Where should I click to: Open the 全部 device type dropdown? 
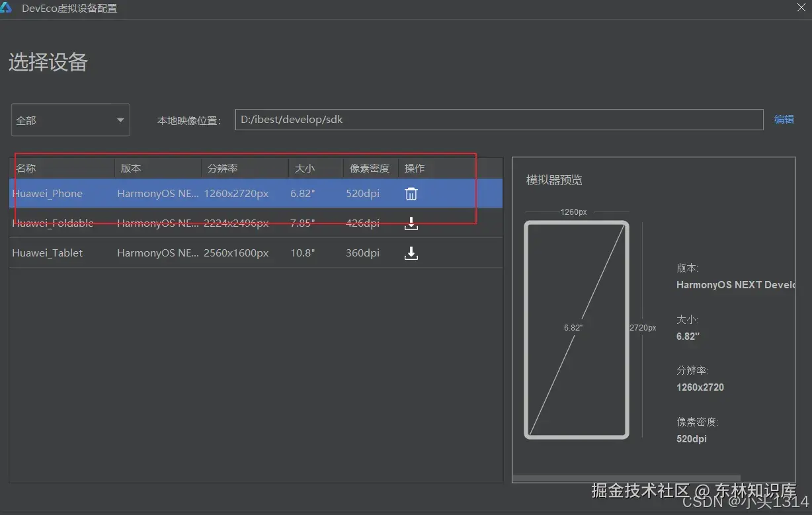tap(70, 120)
